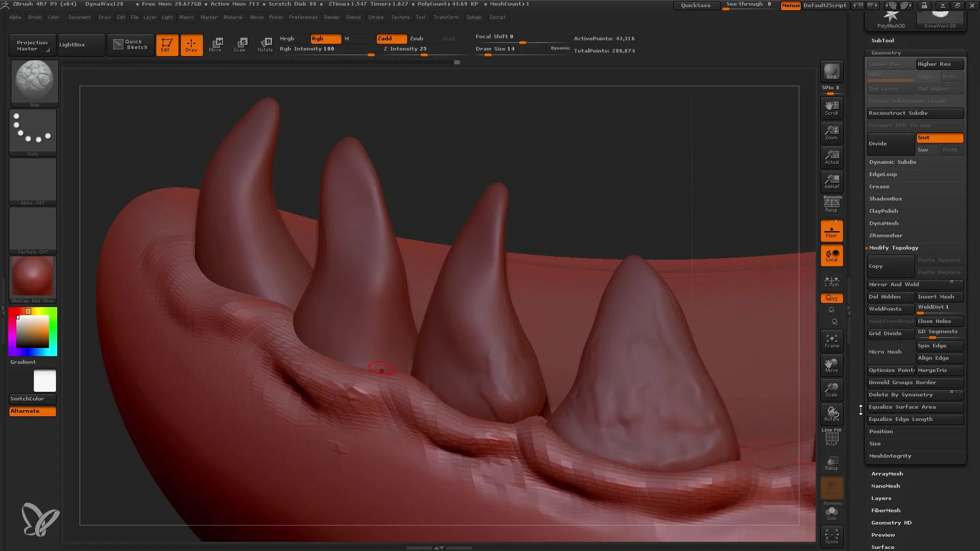Screen dimensions: 980x551
Task: Expand the Geometry HD section
Action: [892, 523]
